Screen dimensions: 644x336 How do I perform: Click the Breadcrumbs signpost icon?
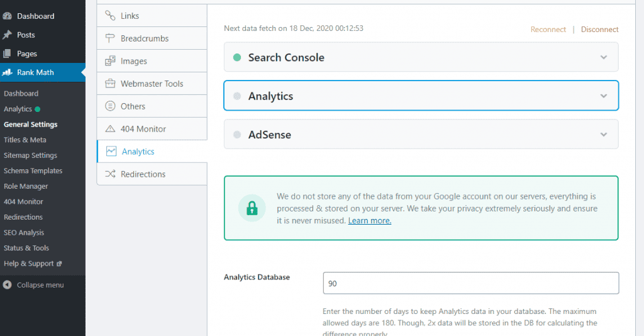(x=110, y=38)
